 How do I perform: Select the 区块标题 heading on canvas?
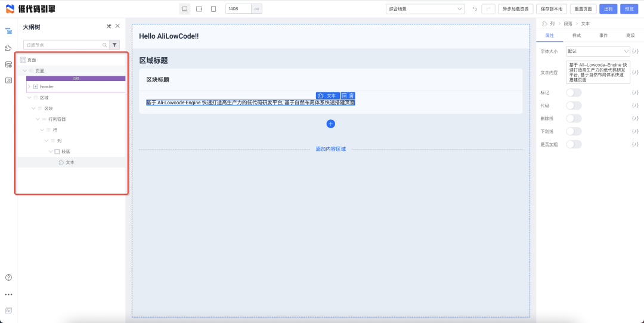pos(158,80)
